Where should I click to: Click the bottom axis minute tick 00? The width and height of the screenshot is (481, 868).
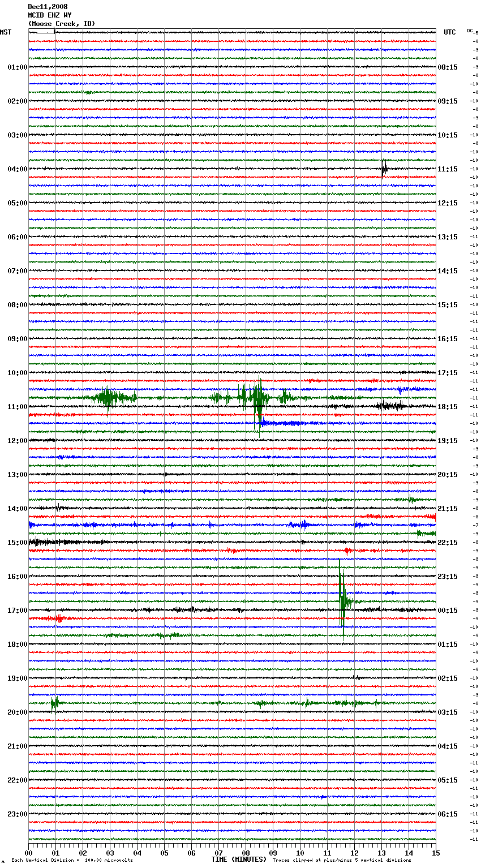29,853
